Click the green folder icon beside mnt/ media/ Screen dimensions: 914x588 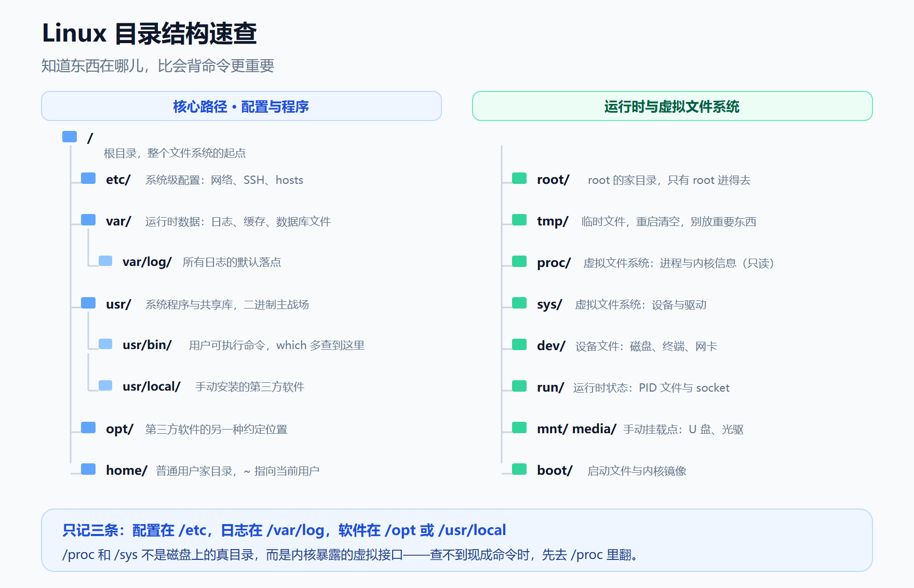tap(519, 427)
